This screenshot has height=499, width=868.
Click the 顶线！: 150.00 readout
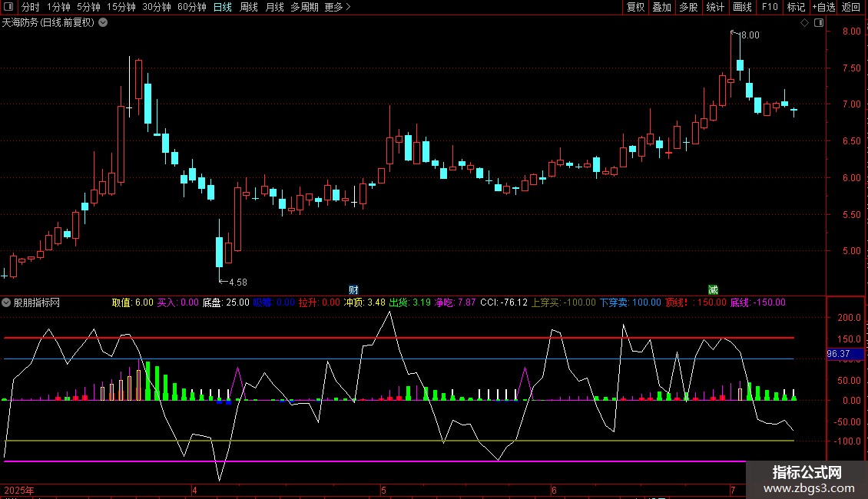tap(696, 302)
